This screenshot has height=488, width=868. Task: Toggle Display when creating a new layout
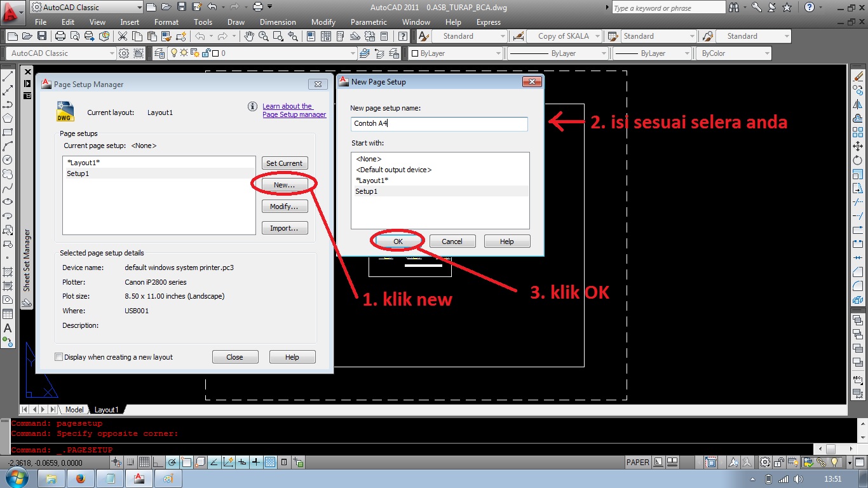tap(59, 356)
